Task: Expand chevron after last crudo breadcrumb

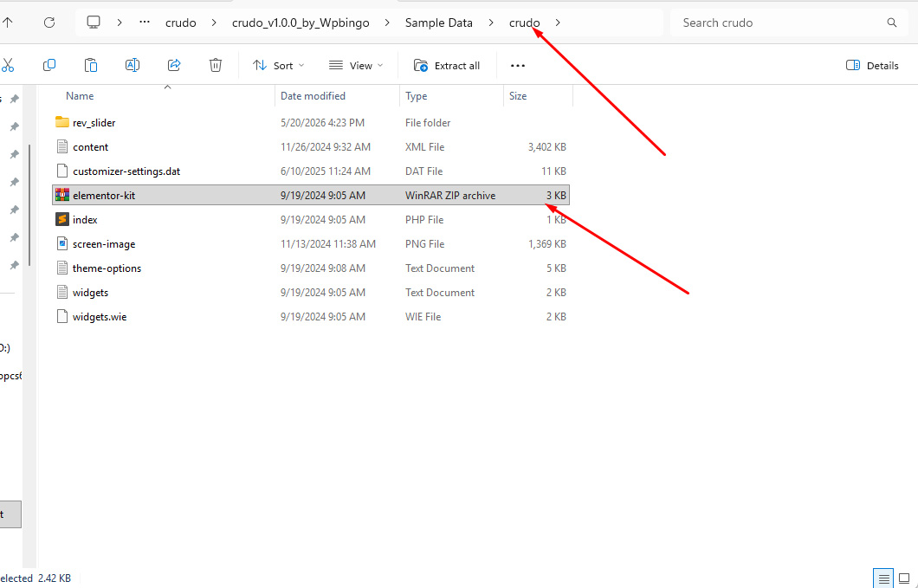Action: pos(558,23)
